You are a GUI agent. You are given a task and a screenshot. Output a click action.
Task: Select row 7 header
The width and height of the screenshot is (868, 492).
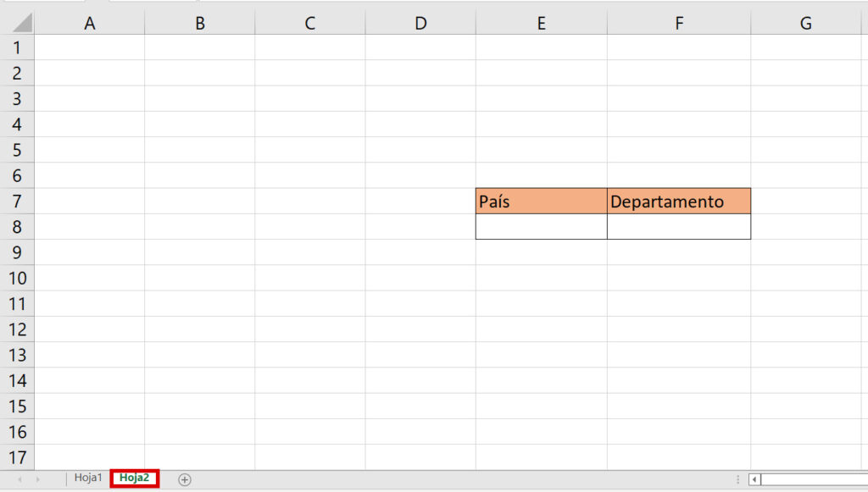(x=17, y=202)
